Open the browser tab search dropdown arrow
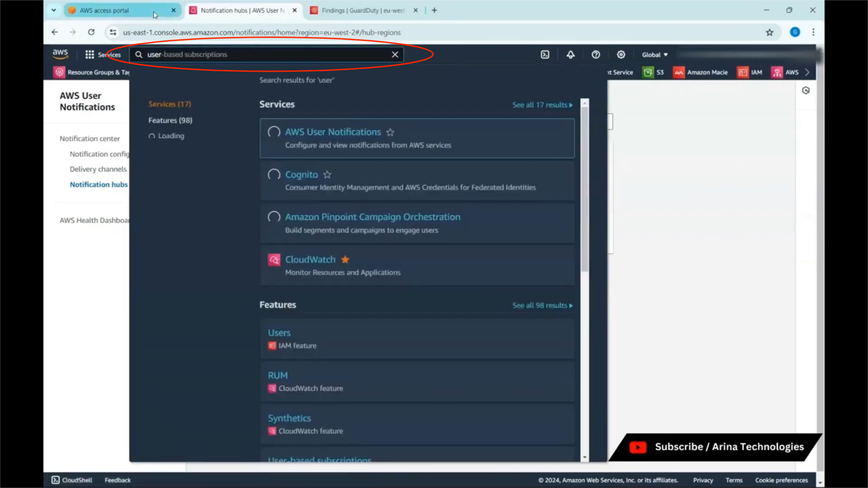Image resolution: width=868 pixels, height=488 pixels. pos(54,10)
